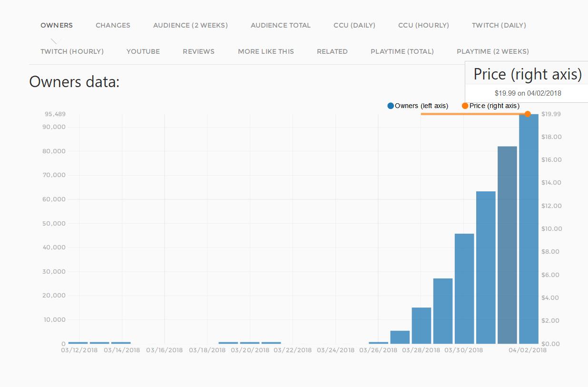Click the tallest owners bar for 04/02/2018

529,228
